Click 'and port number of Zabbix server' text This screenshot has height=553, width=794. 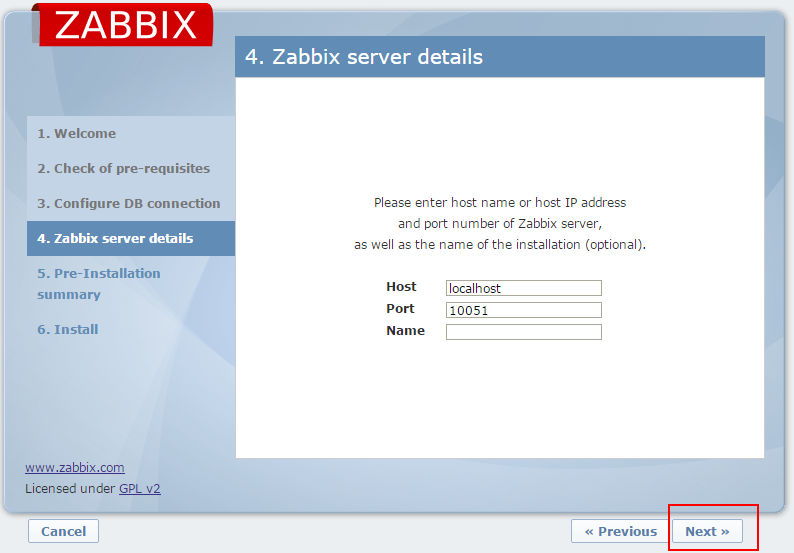[x=500, y=223]
